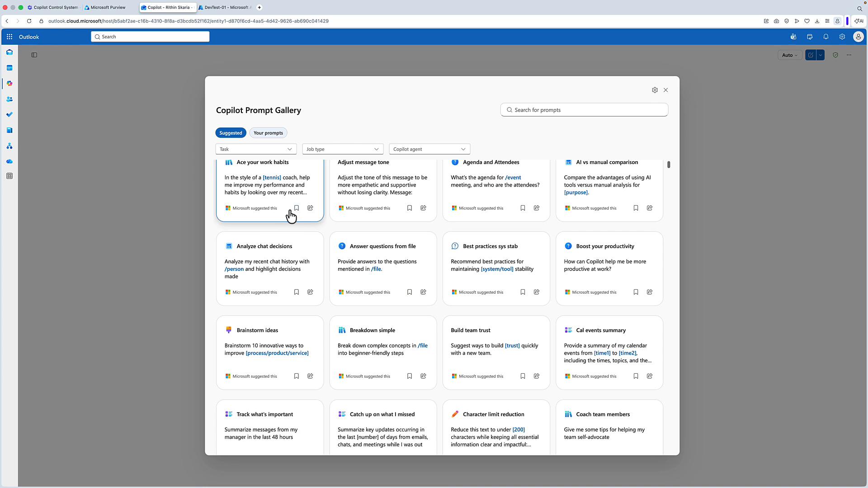Click the Outlook search box
Image resolution: width=868 pixels, height=488 pixels.
(x=150, y=37)
